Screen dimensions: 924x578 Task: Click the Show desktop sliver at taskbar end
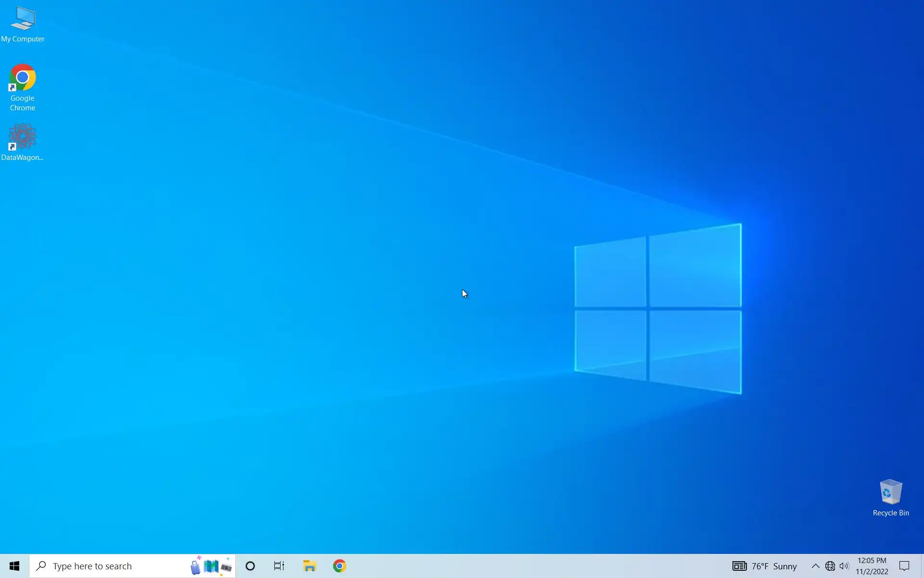pyautogui.click(x=922, y=566)
